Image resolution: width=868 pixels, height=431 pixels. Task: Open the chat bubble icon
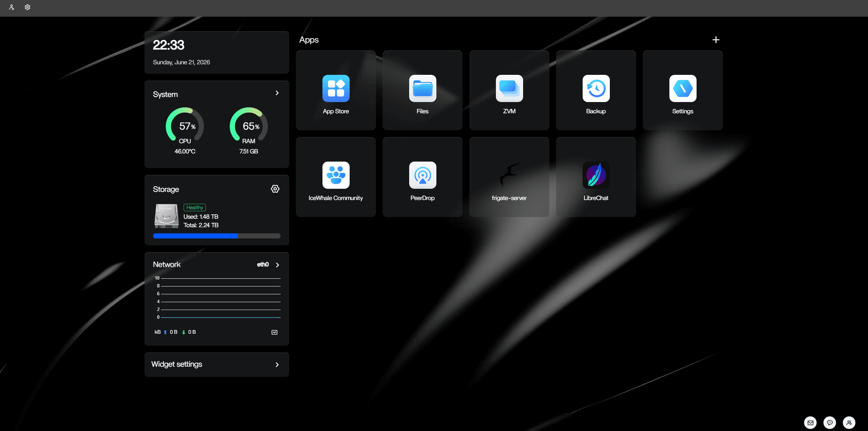coord(830,422)
